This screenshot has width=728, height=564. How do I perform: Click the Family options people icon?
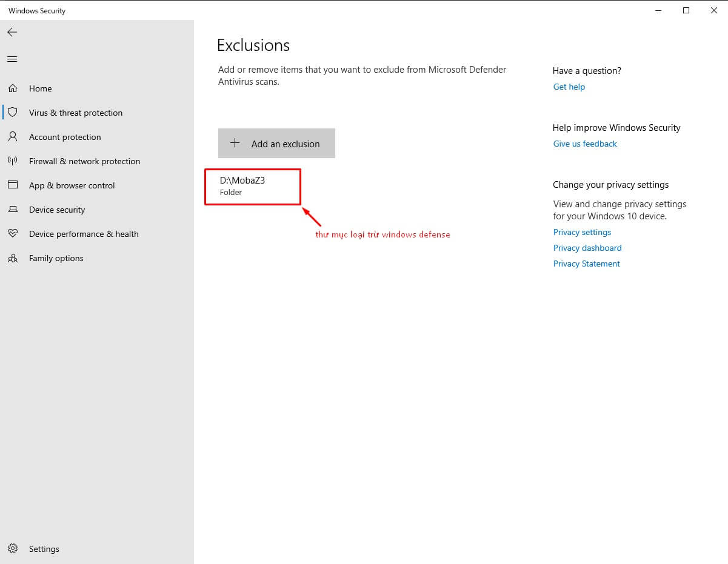[x=13, y=258]
